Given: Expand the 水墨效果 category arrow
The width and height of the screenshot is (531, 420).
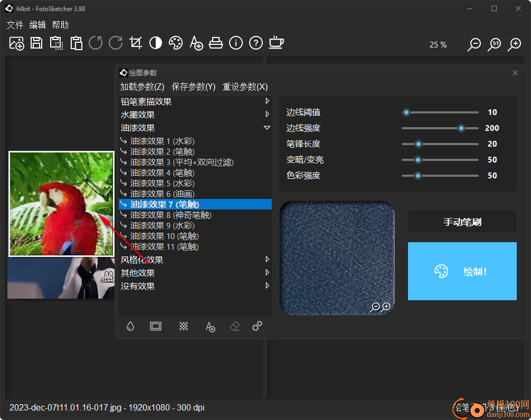Looking at the screenshot, I should (267, 114).
